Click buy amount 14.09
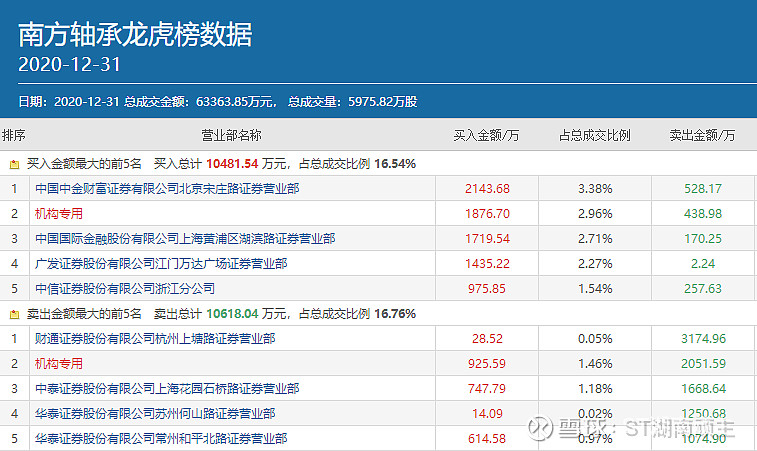The image size is (757, 451). click(x=487, y=414)
